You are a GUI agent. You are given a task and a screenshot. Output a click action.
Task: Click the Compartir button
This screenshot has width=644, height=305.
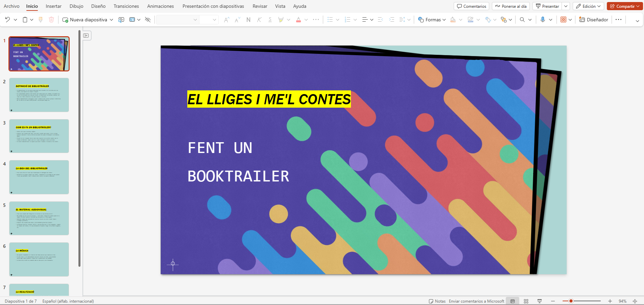coord(625,6)
